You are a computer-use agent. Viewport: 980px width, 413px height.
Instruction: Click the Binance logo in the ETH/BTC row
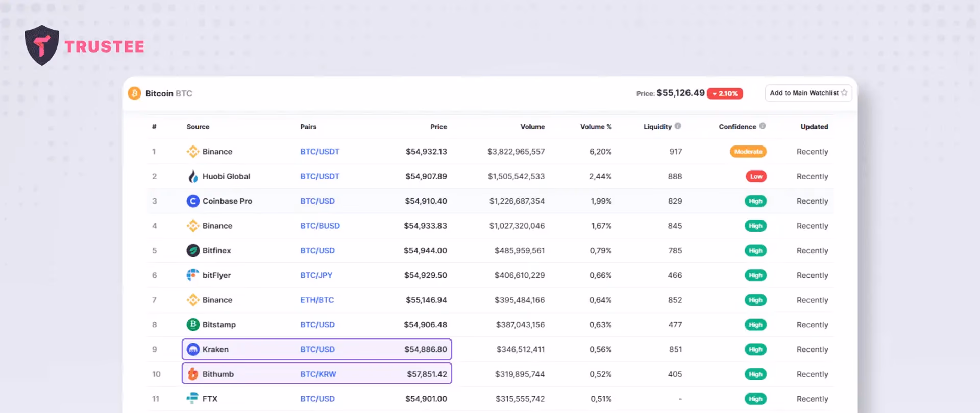[x=193, y=300]
